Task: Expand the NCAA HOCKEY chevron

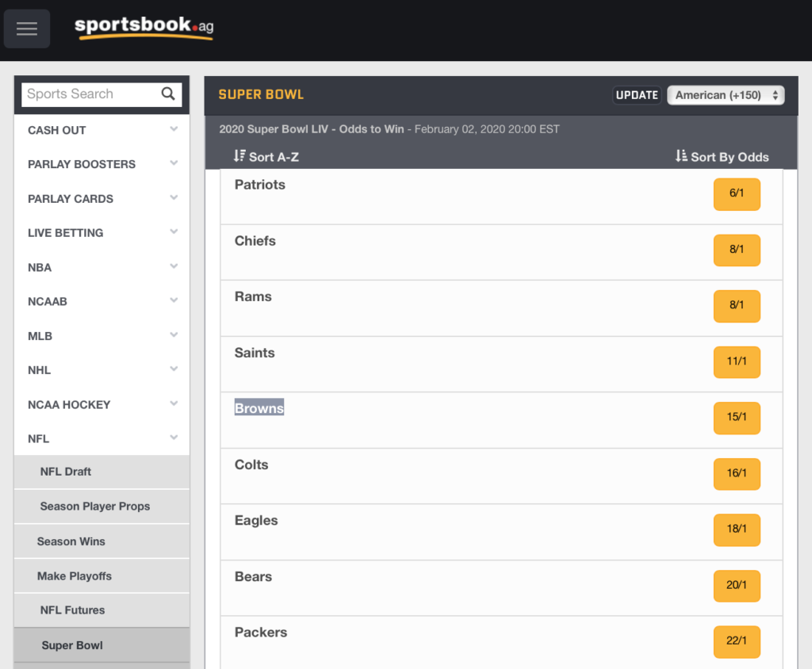Action: click(174, 403)
